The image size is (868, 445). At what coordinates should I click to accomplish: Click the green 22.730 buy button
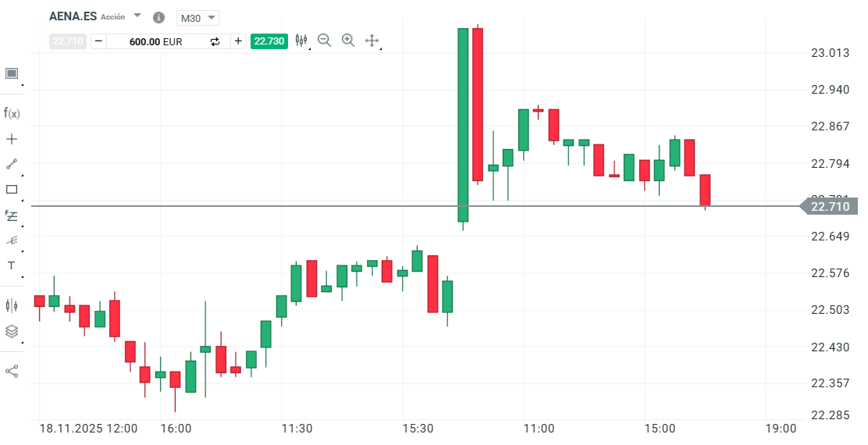pyautogui.click(x=269, y=41)
